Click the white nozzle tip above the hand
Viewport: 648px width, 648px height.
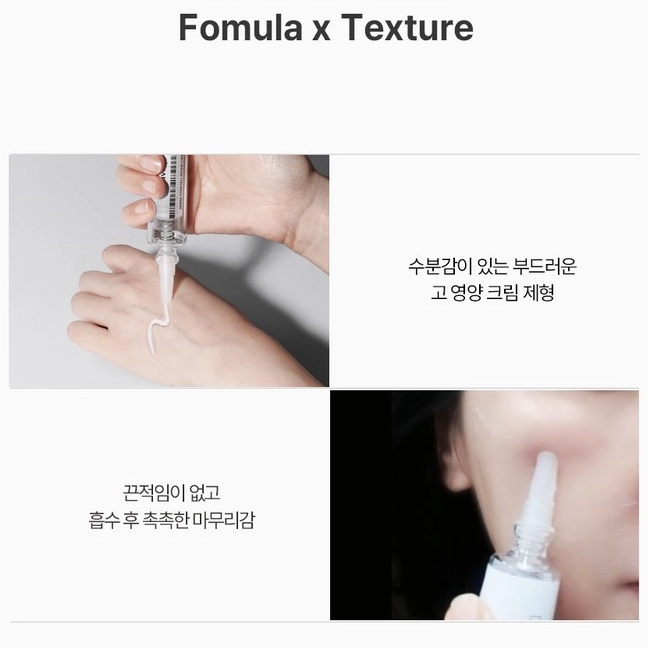point(166,278)
